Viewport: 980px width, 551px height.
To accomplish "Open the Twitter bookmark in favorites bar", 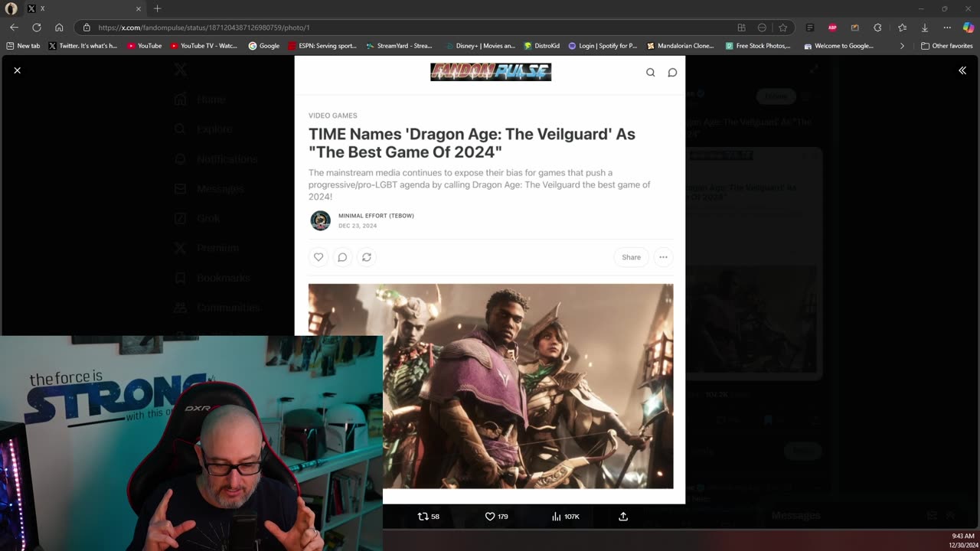I will 83,46.
